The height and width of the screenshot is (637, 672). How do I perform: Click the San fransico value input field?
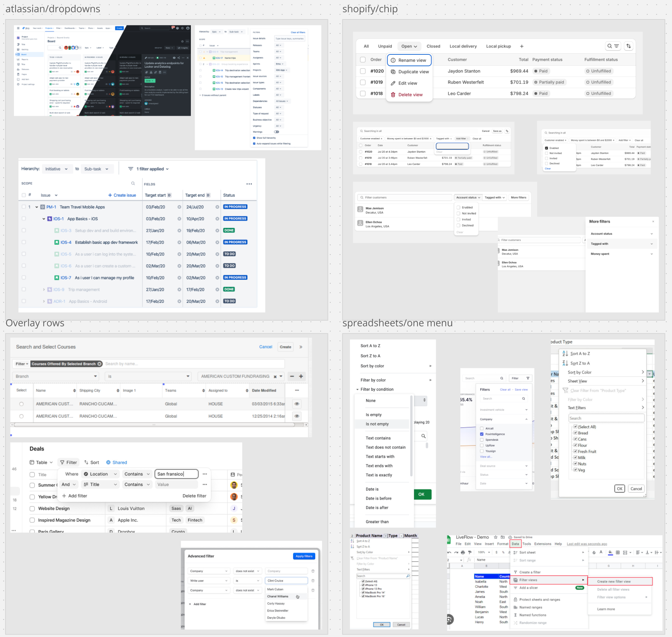(x=176, y=474)
